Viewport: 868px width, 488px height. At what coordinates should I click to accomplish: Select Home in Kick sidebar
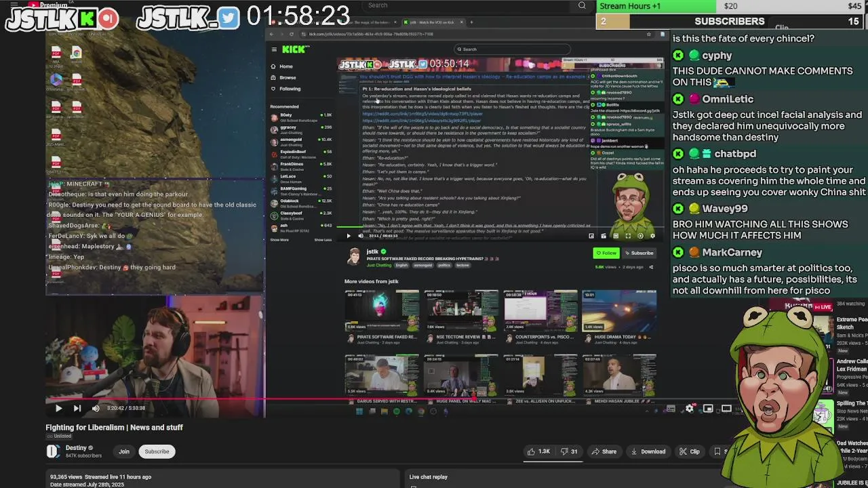click(282, 66)
